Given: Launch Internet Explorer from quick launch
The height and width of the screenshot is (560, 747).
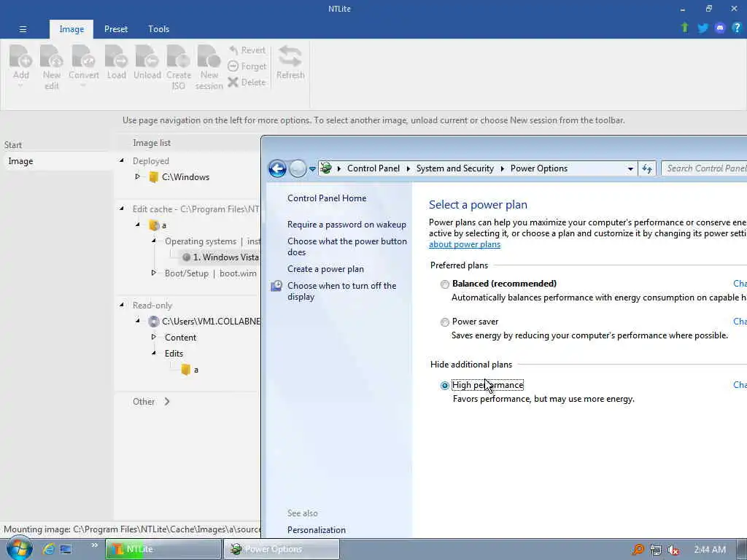Looking at the screenshot, I should tap(48, 549).
